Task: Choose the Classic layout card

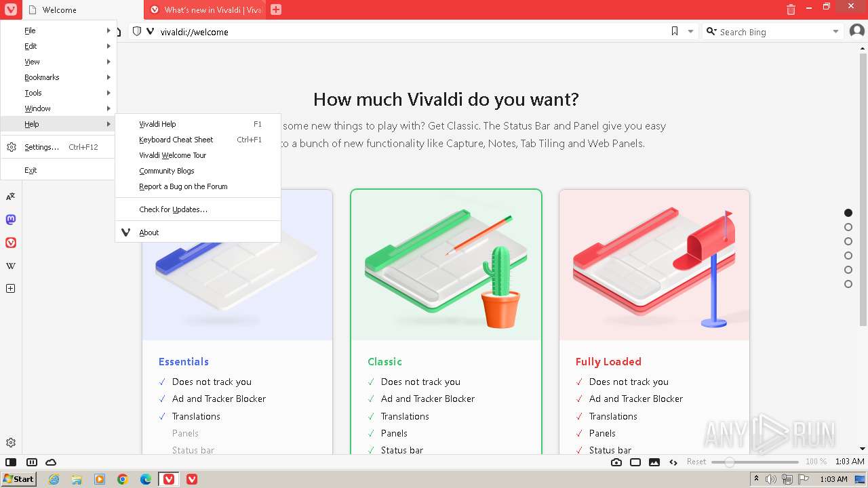Action: tap(446, 322)
